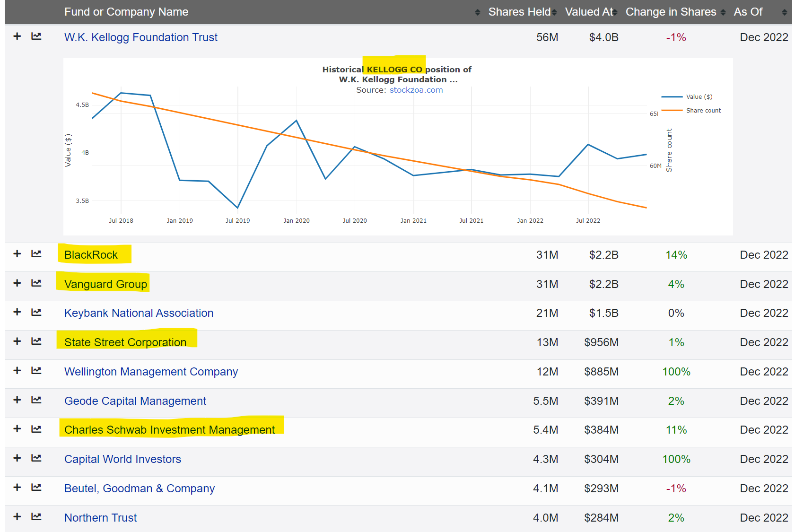Select W.K. Kellogg $4.0B valuation cell
Image resolution: width=795 pixels, height=532 pixels.
point(603,37)
